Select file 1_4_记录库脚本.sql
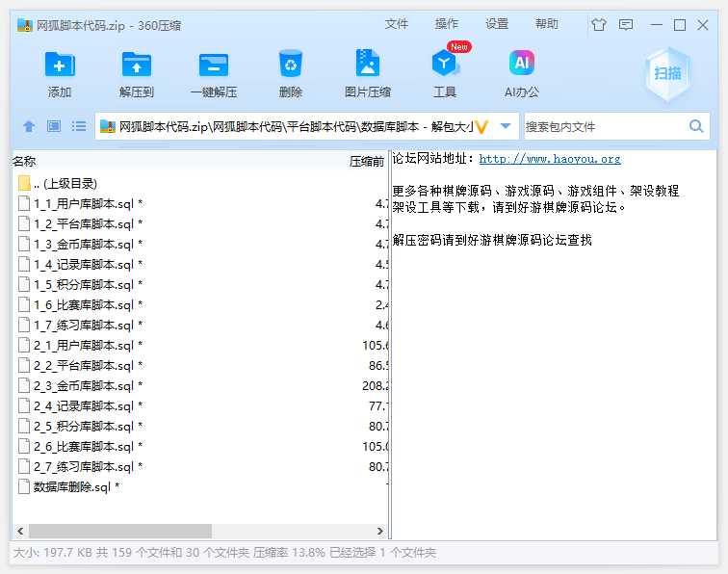This screenshot has width=728, height=574. click(x=200, y=264)
